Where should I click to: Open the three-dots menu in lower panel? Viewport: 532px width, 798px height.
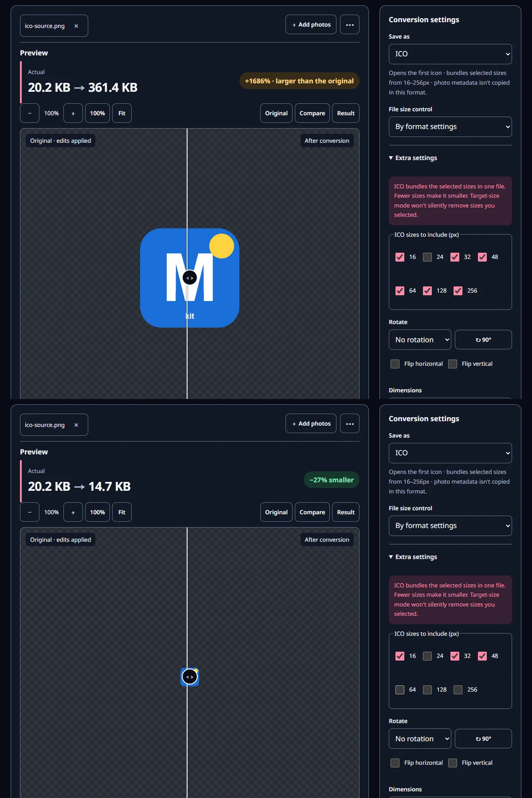tap(350, 424)
